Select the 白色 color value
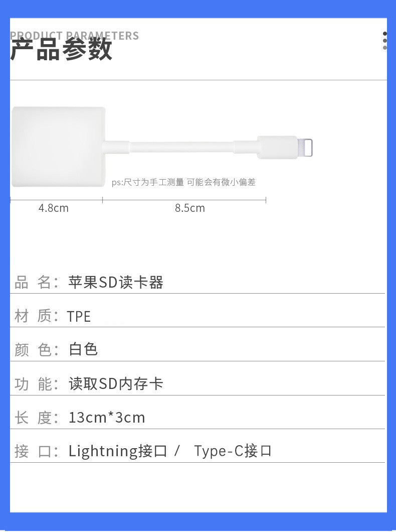This screenshot has height=532, width=396. click(83, 350)
